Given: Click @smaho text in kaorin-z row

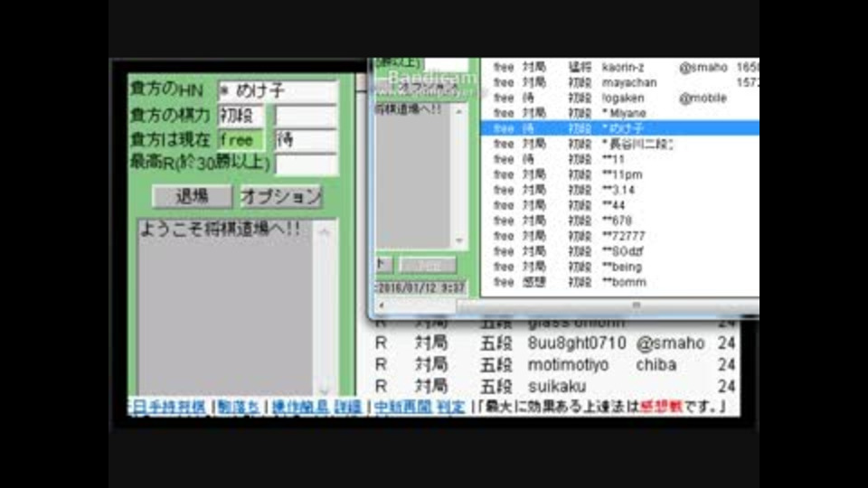Looking at the screenshot, I should 703,68.
